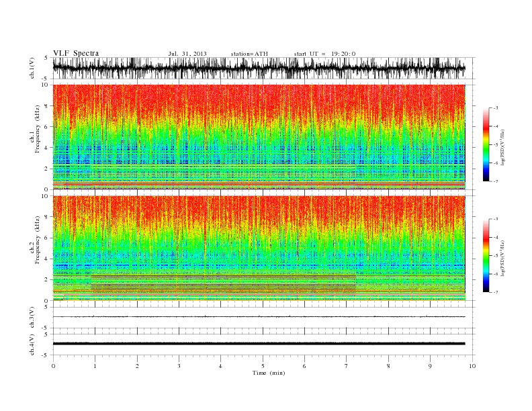
Task: Click the "VLF Spectra" plot title
Action: [x=76, y=53]
